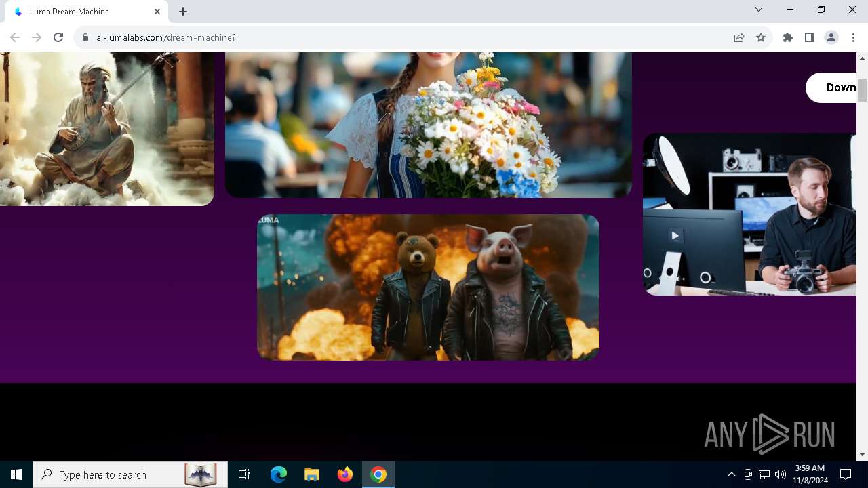Viewport: 868px width, 488px height.
Task: Click the browser back arrow
Action: (15, 37)
